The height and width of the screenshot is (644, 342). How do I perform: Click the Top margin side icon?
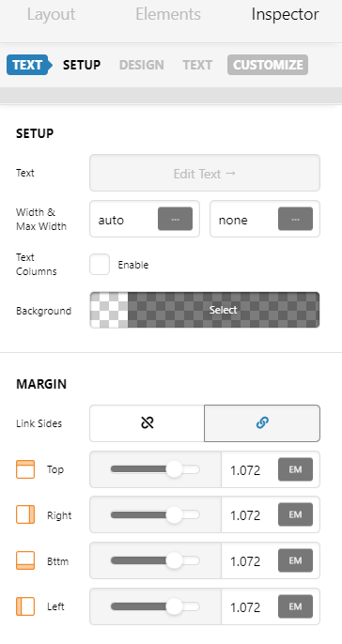(x=25, y=469)
